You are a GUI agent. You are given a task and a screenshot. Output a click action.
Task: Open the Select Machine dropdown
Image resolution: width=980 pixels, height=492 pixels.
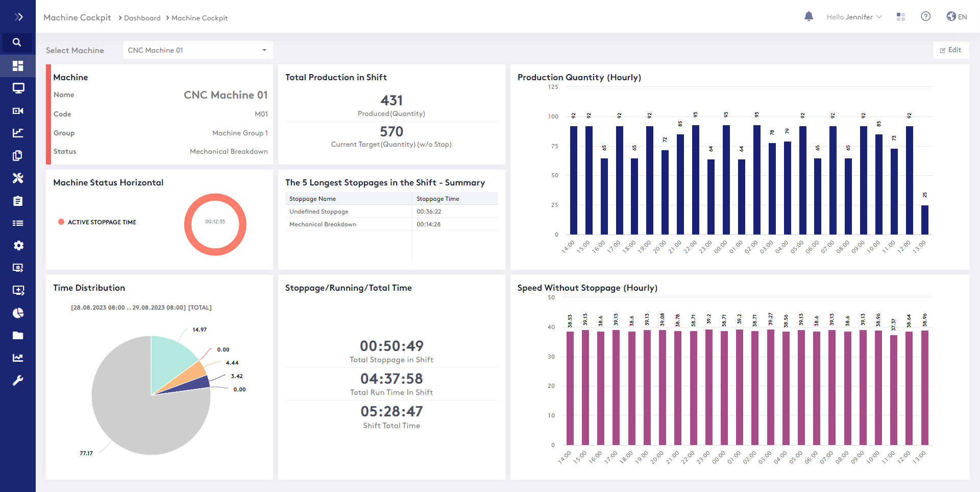point(198,50)
